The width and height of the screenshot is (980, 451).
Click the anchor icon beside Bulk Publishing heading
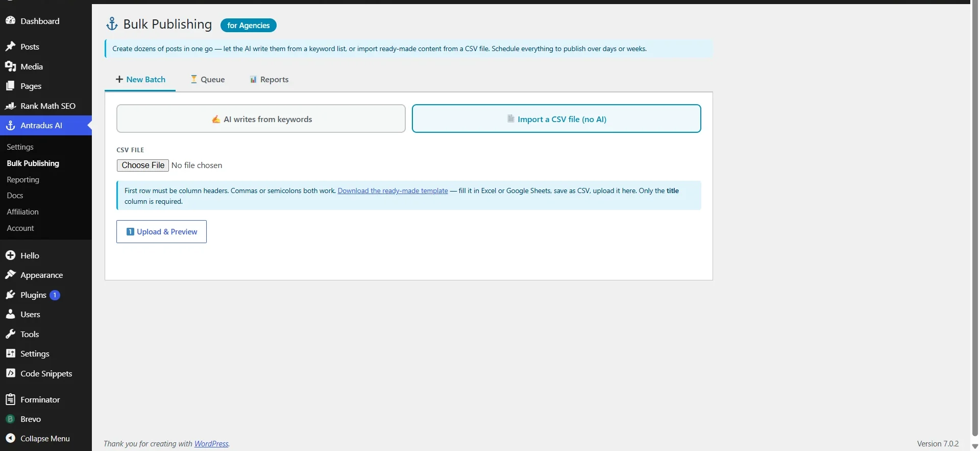coord(112,24)
